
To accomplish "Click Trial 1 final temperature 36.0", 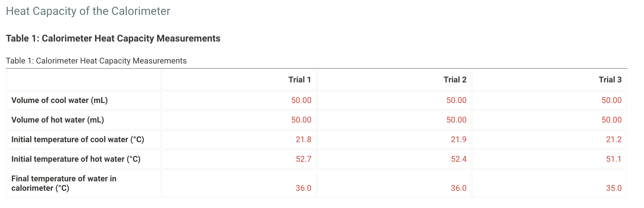I will tap(303, 188).
